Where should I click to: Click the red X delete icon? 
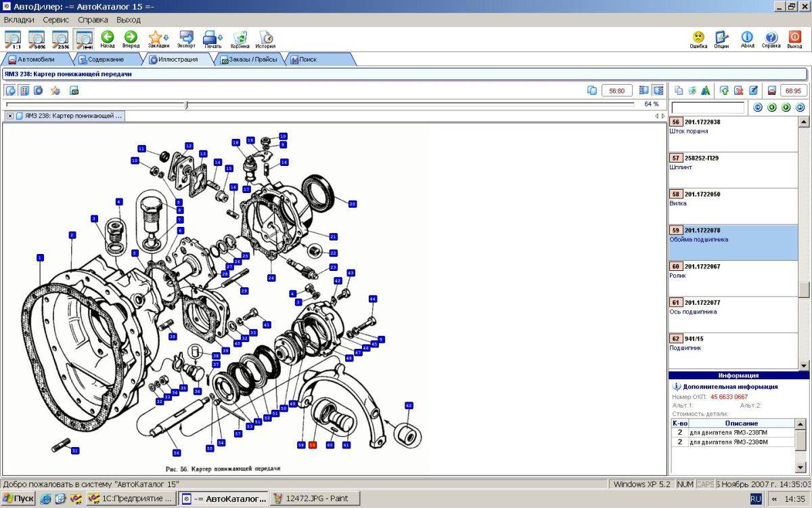click(x=739, y=90)
